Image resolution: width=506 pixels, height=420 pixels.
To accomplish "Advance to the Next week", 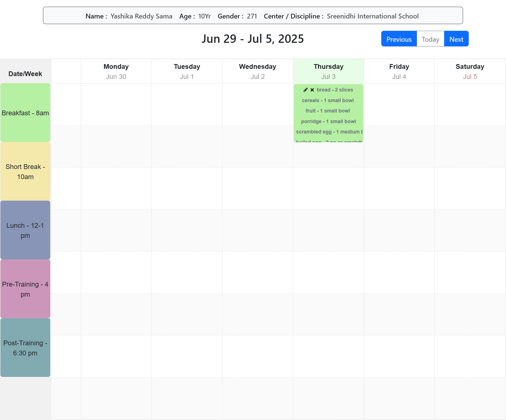I will pos(456,39).
